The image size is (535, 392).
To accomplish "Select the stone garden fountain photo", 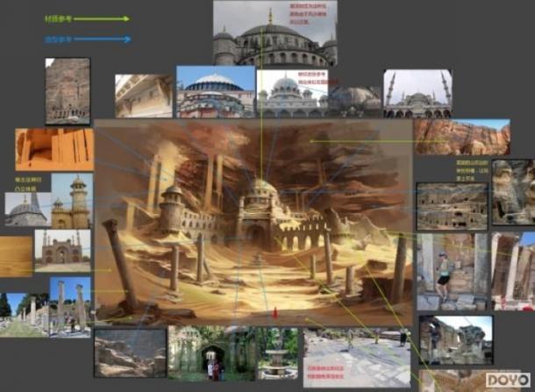I will point(277,353).
